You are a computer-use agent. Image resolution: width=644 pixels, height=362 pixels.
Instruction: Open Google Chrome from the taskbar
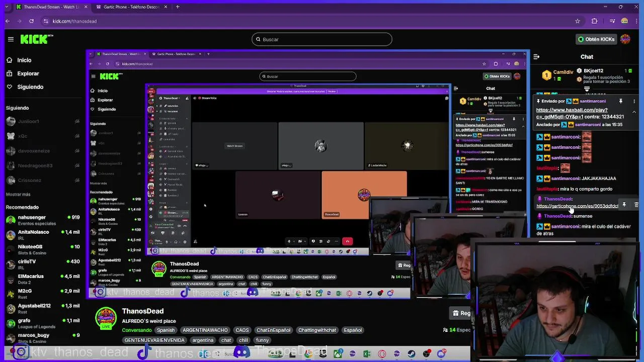pos(308,353)
